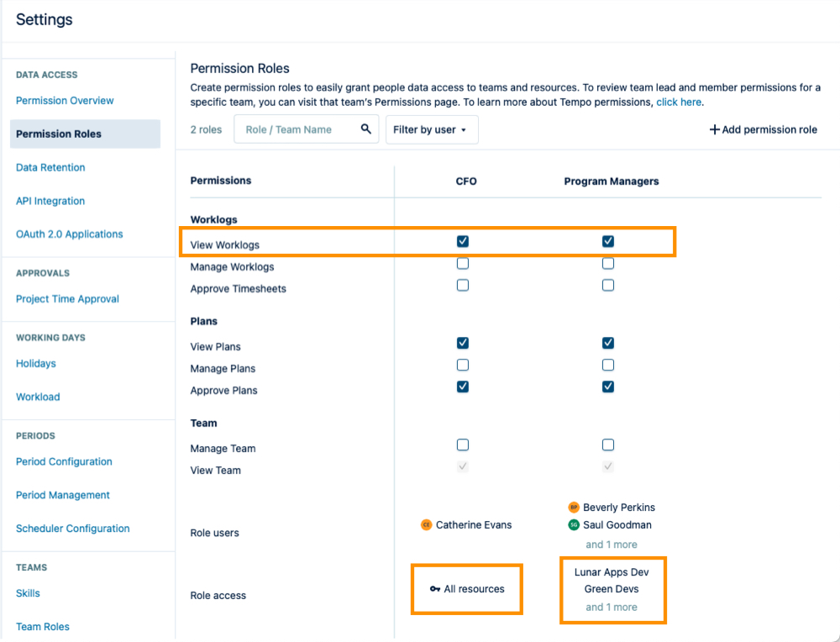Check Approve Timesheets for CFO

click(x=463, y=286)
